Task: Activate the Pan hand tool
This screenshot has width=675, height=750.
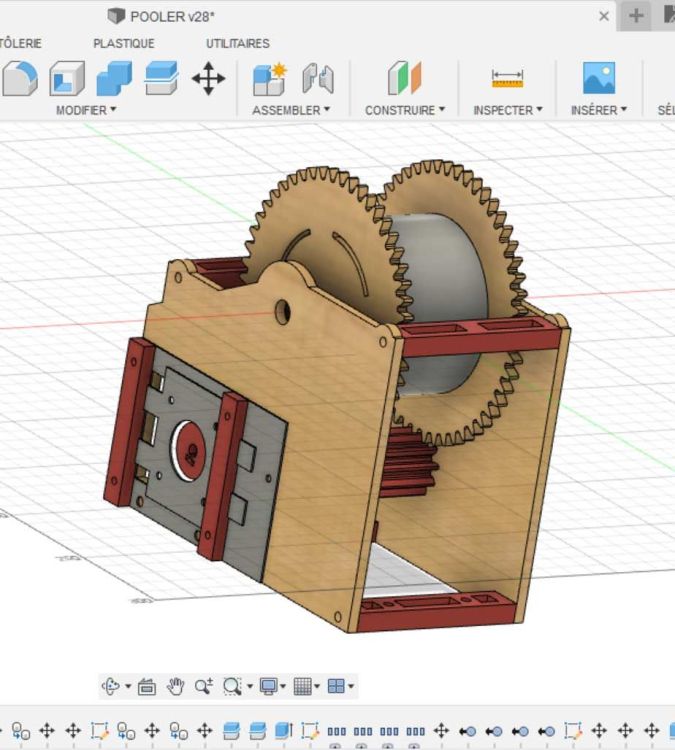Action: (176, 686)
